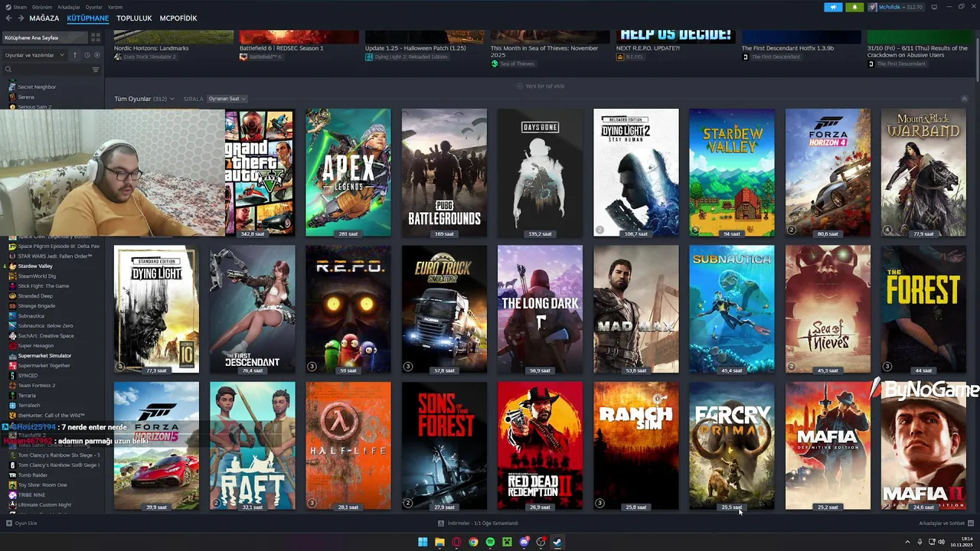Select Apex Legends game cover
The width and height of the screenshot is (980, 551).
tap(348, 172)
